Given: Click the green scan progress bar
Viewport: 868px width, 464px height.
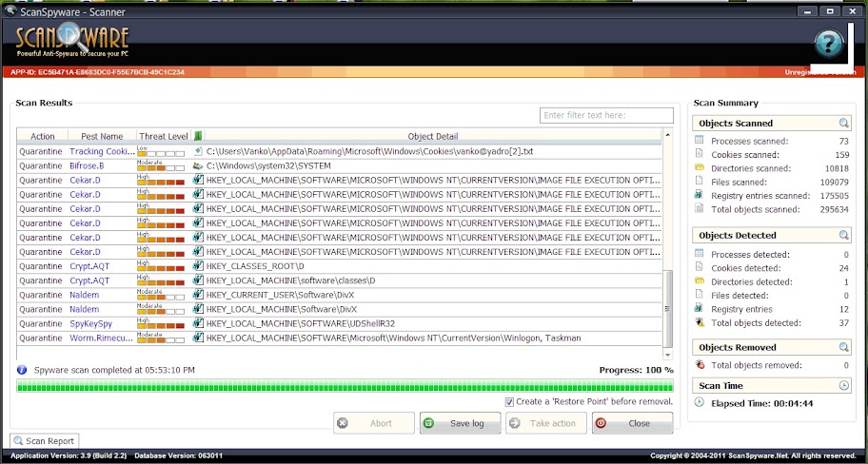Looking at the screenshot, I should [x=345, y=385].
